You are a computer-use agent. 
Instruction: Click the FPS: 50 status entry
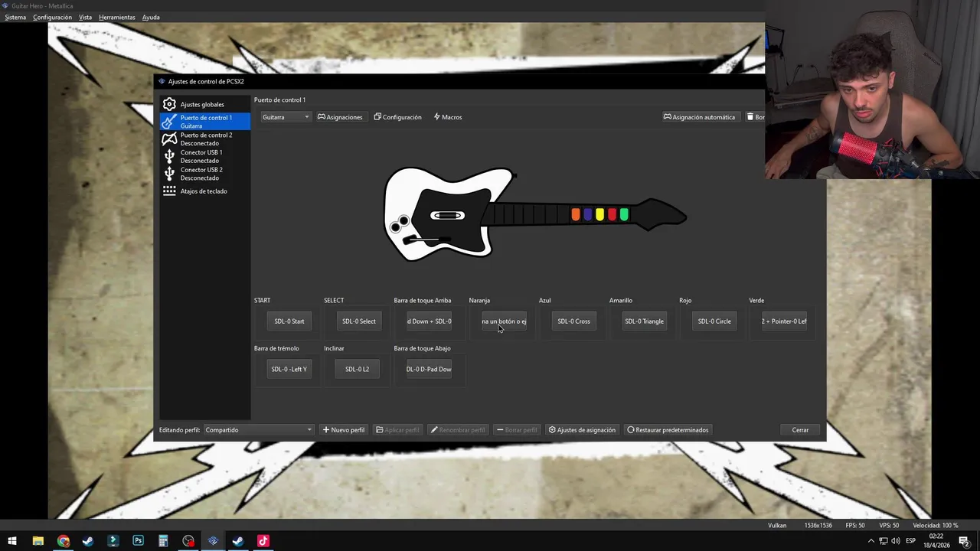point(855,526)
